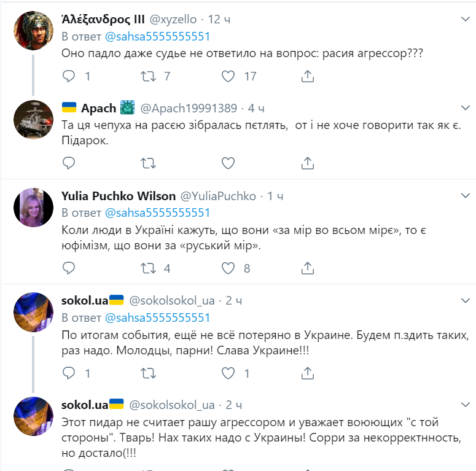Visit the @Apach19991389 profile handle
Viewport: 476px width, 471px height.
pos(189,108)
